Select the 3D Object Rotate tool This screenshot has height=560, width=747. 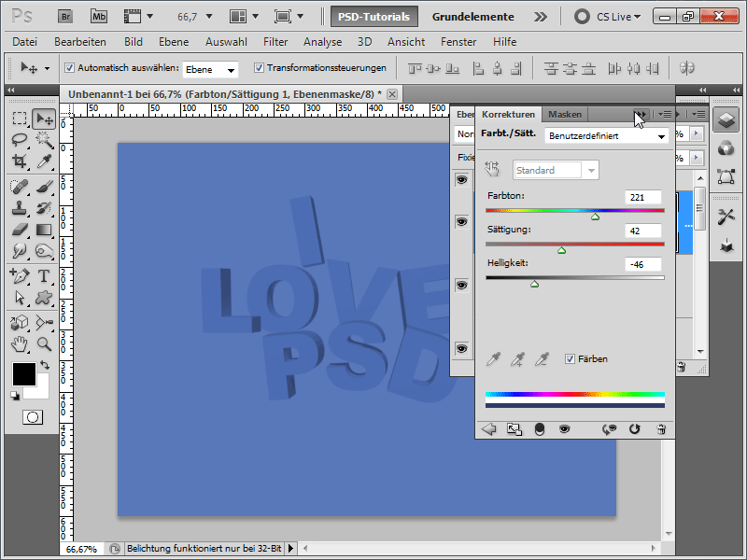[20, 322]
